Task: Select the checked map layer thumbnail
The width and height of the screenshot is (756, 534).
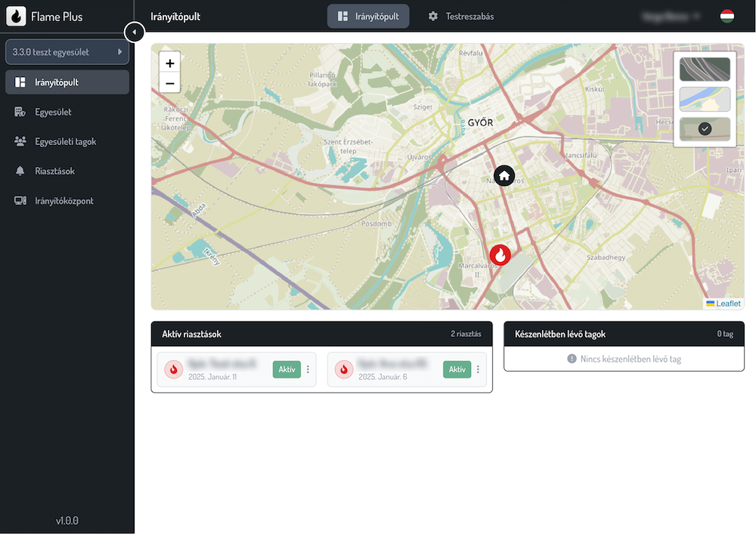Action: click(x=705, y=129)
